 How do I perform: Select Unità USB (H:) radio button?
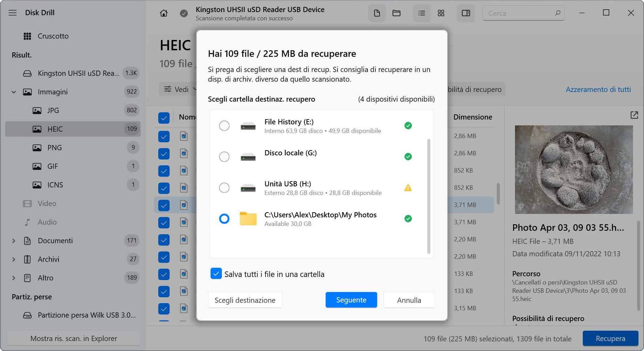click(224, 188)
